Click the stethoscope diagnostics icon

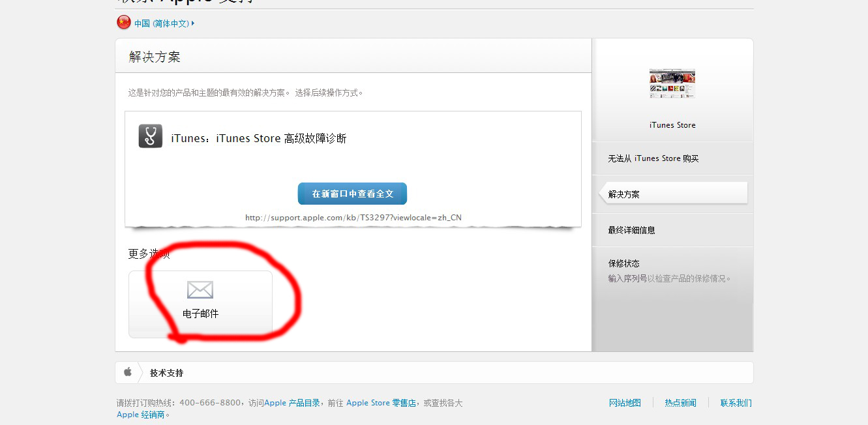(x=151, y=136)
